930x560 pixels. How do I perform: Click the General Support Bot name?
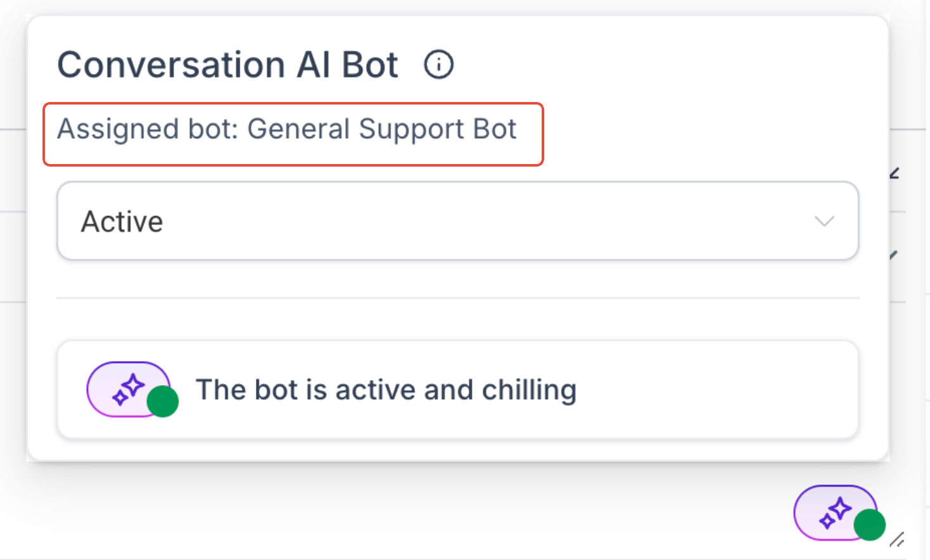(382, 130)
